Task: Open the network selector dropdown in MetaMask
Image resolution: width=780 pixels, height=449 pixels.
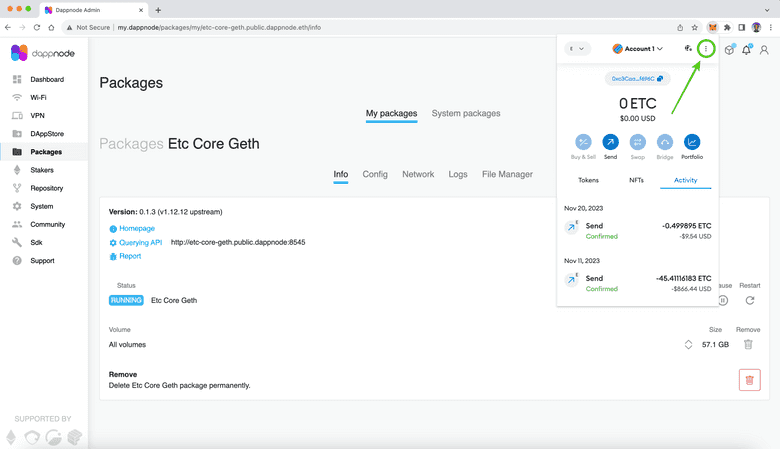Action: (x=578, y=48)
